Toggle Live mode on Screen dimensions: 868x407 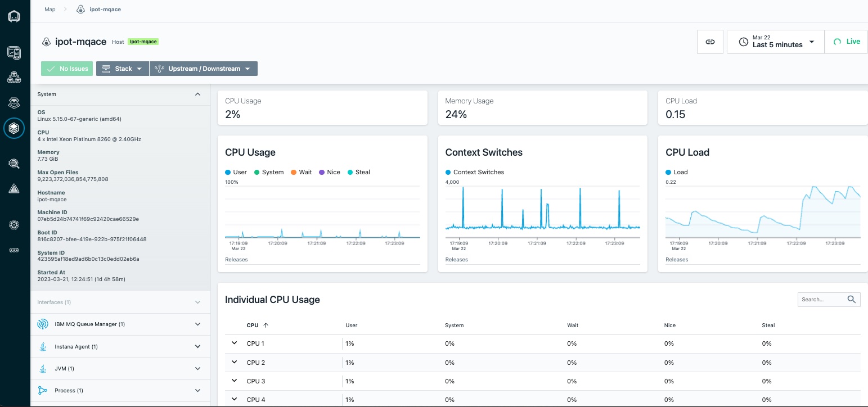click(x=847, y=42)
